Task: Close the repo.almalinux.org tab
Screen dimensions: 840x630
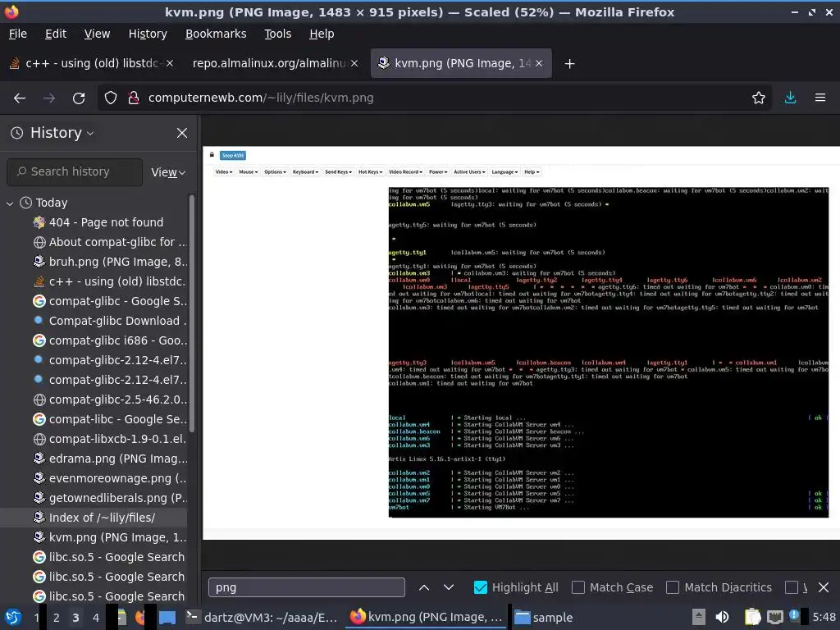Action: point(354,63)
